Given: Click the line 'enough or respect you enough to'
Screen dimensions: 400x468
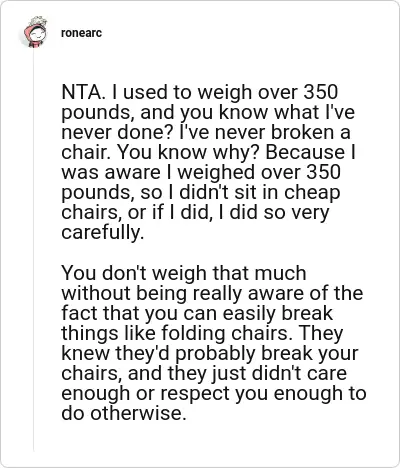Looking at the screenshot, I should click(214, 393).
